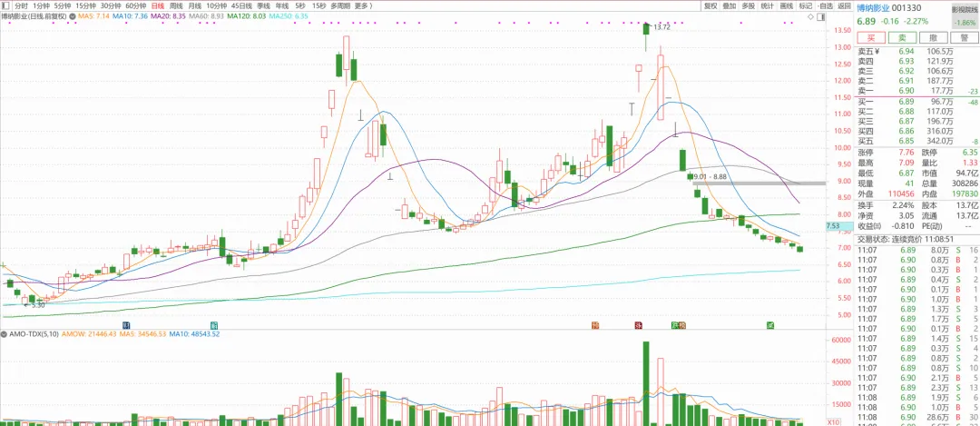Select the 年线 yearly tab
The height and width of the screenshot is (426, 980).
pos(281,5)
